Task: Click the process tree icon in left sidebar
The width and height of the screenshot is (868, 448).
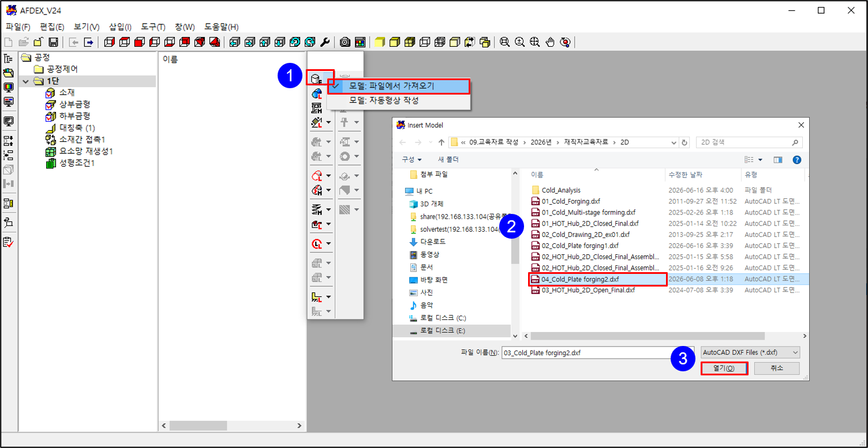Action: coord(8,58)
